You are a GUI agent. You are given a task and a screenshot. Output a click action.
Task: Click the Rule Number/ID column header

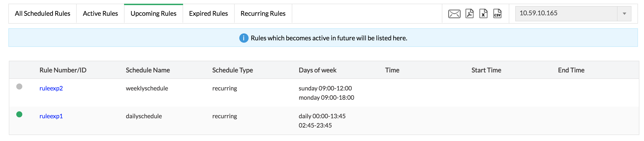[x=63, y=70]
